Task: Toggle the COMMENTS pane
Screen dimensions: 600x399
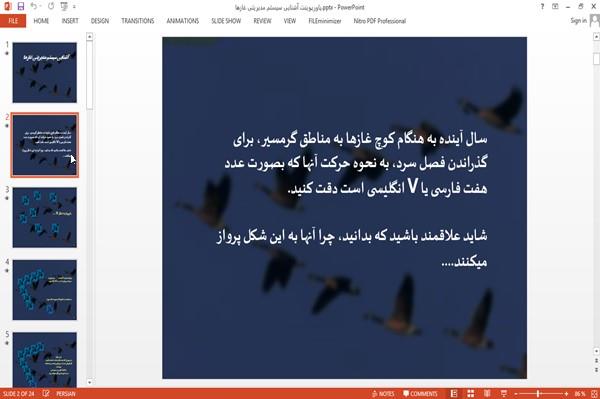Action: (x=420, y=394)
